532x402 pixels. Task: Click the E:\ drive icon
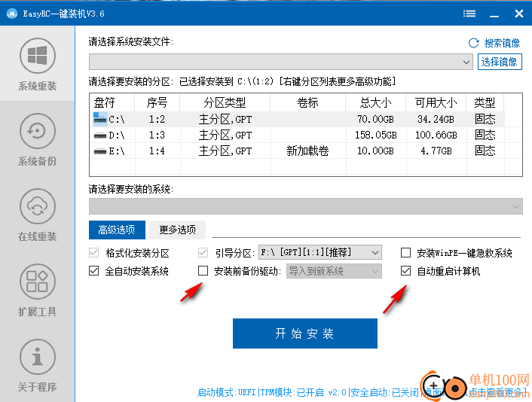(100, 151)
